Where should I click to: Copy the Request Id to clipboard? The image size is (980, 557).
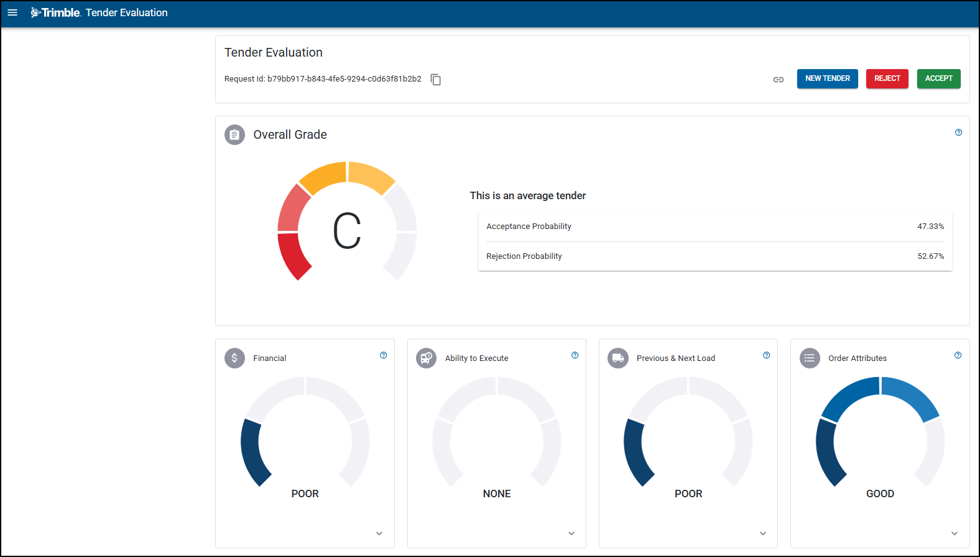coord(436,80)
